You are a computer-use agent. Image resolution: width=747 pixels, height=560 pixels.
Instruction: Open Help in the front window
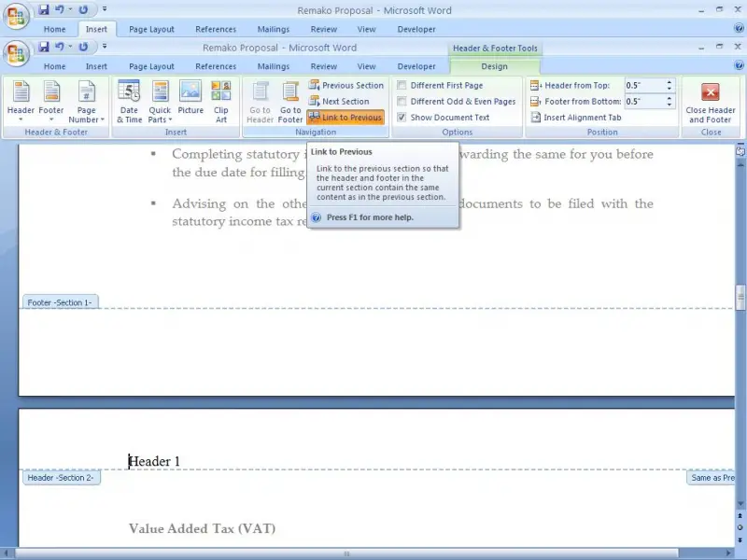pos(739,65)
